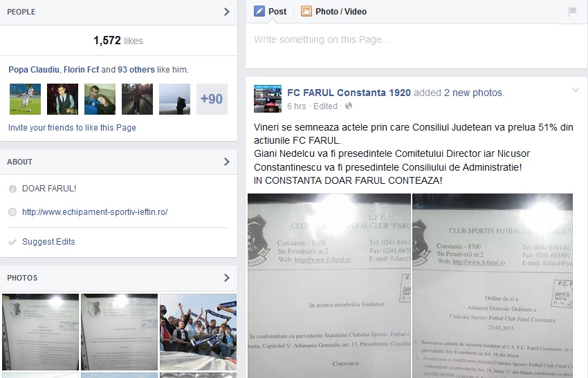This screenshot has width=588, height=378.
Task: Click the 2 new photos link
Action: [474, 93]
